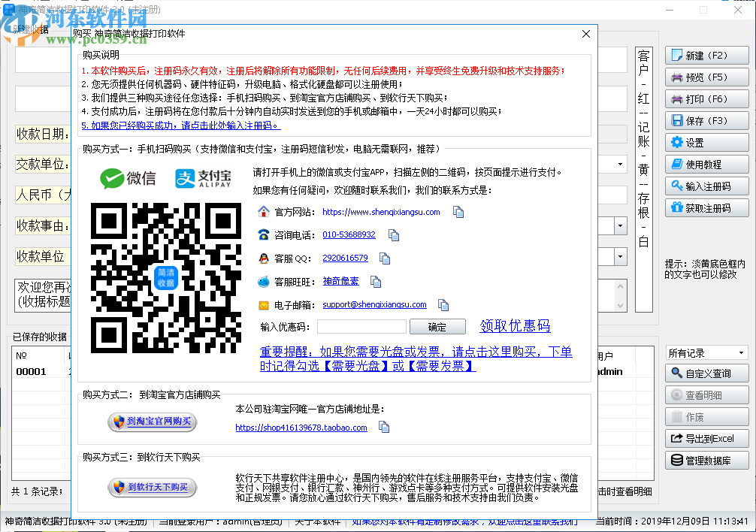Open 导出到Excel export function
The width and height of the screenshot is (756, 532).
point(706,438)
